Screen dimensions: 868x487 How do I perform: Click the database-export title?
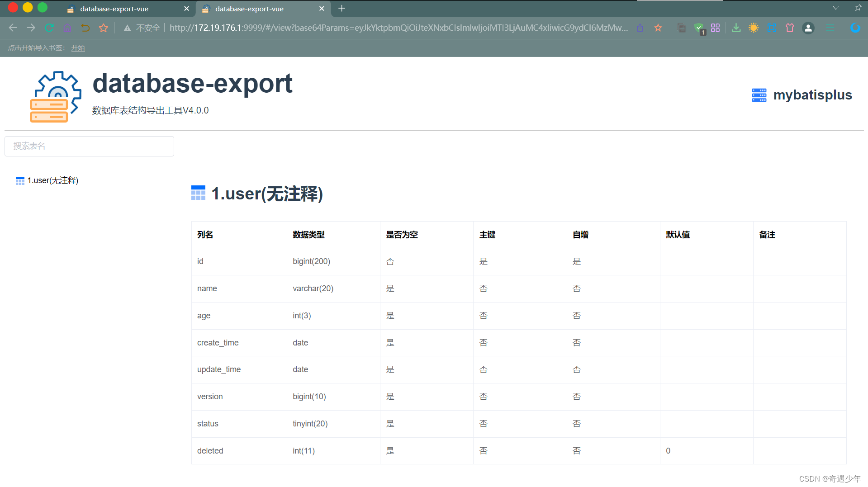[x=193, y=84]
